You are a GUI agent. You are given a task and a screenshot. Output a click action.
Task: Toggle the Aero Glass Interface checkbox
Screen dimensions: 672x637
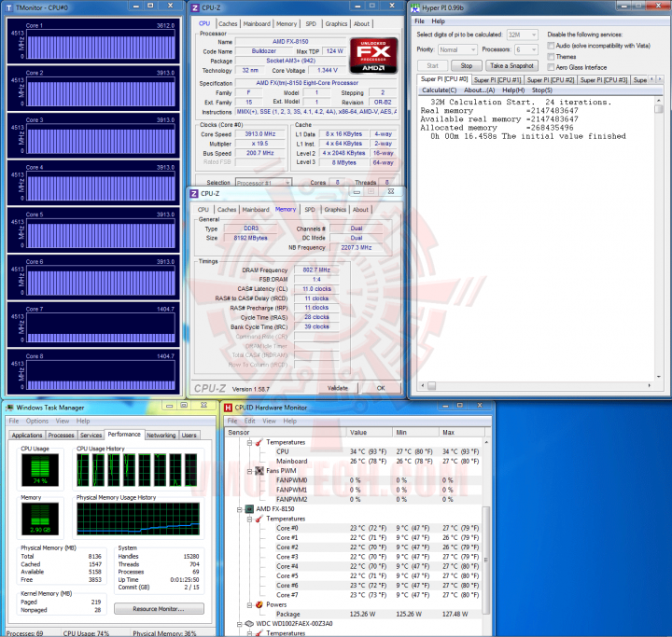coord(551,67)
